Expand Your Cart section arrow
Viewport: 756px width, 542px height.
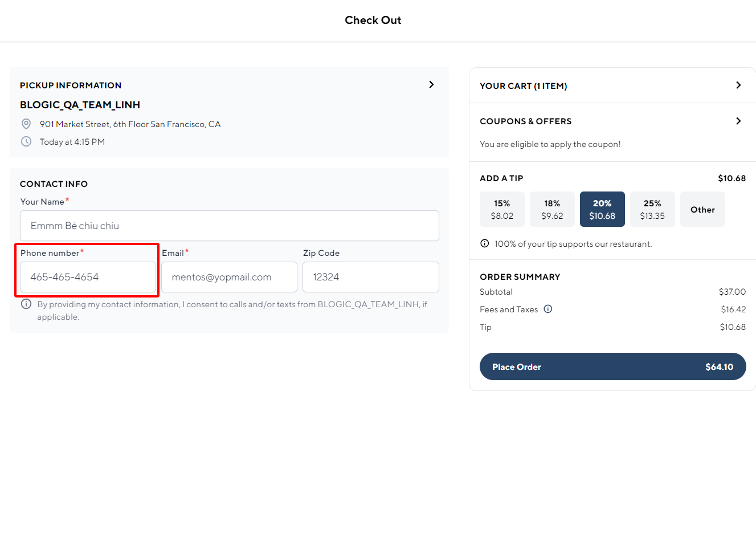738,85
